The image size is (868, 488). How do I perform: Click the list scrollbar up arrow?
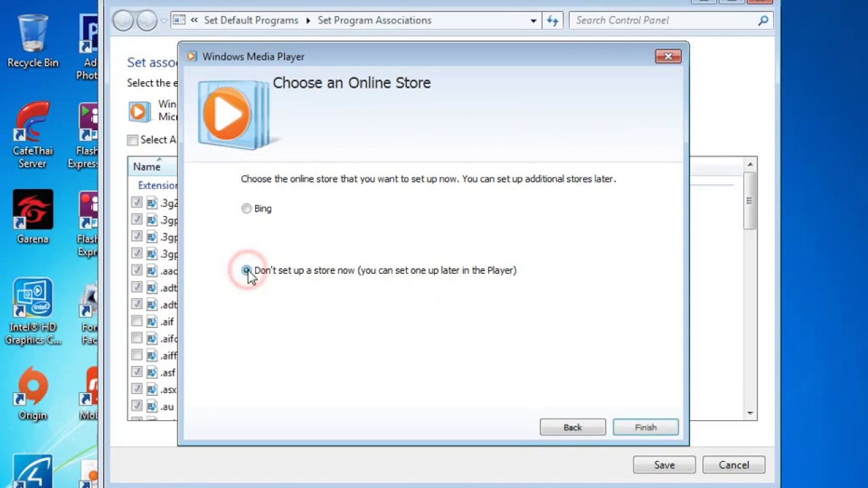pyautogui.click(x=750, y=164)
